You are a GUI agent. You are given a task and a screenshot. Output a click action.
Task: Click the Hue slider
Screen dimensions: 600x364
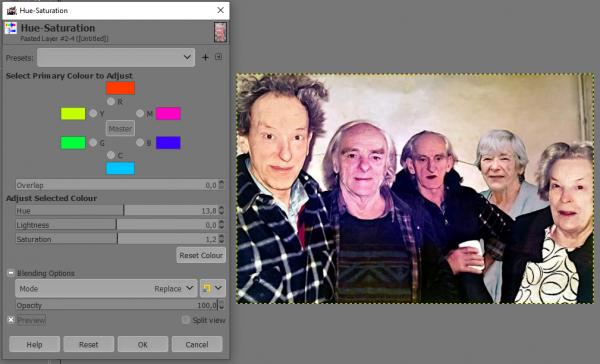pos(117,211)
